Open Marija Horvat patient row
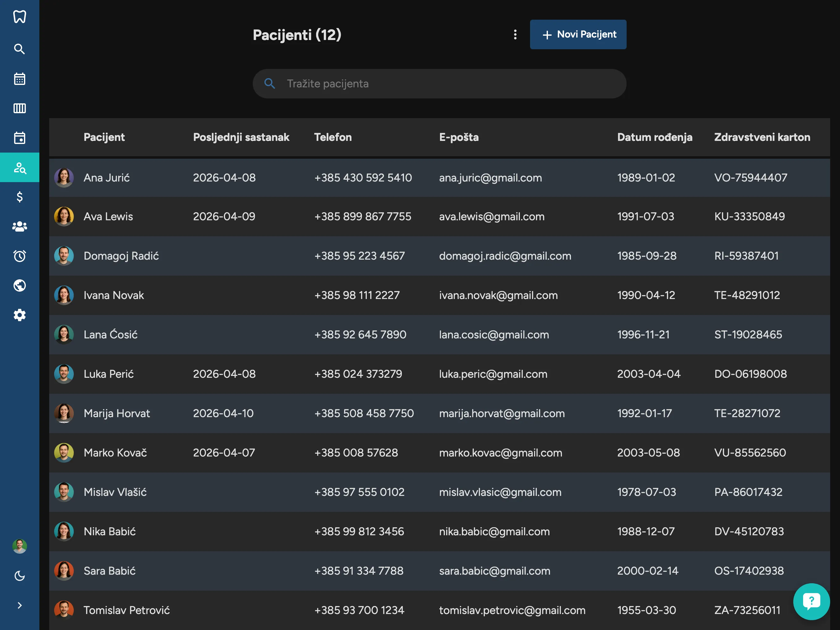 pos(117,413)
